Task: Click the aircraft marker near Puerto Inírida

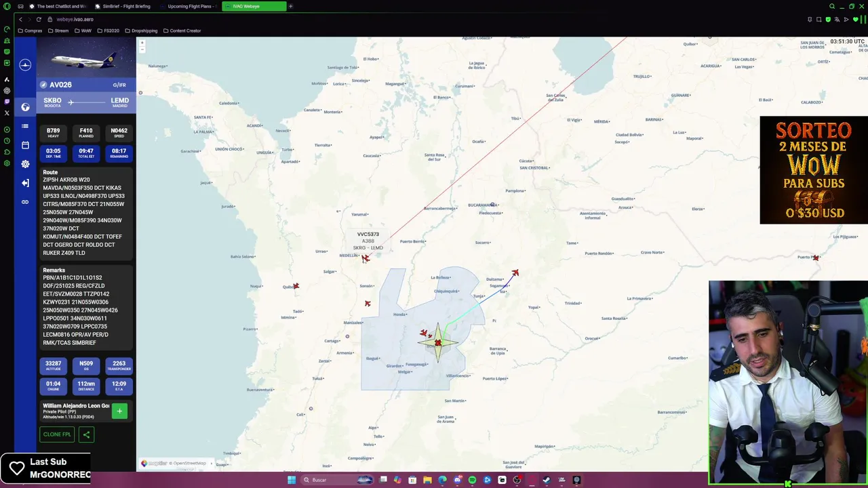Action: [816, 258]
